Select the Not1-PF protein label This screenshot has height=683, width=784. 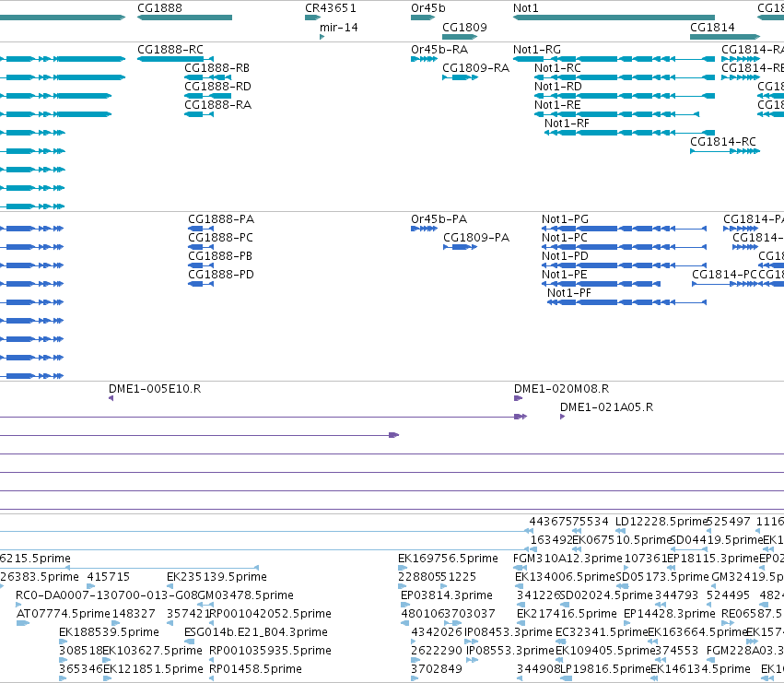point(569,293)
